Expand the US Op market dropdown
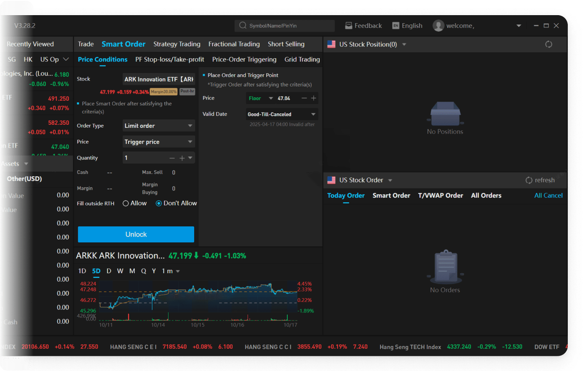This screenshot has width=588, height=371. pyautogui.click(x=66, y=59)
